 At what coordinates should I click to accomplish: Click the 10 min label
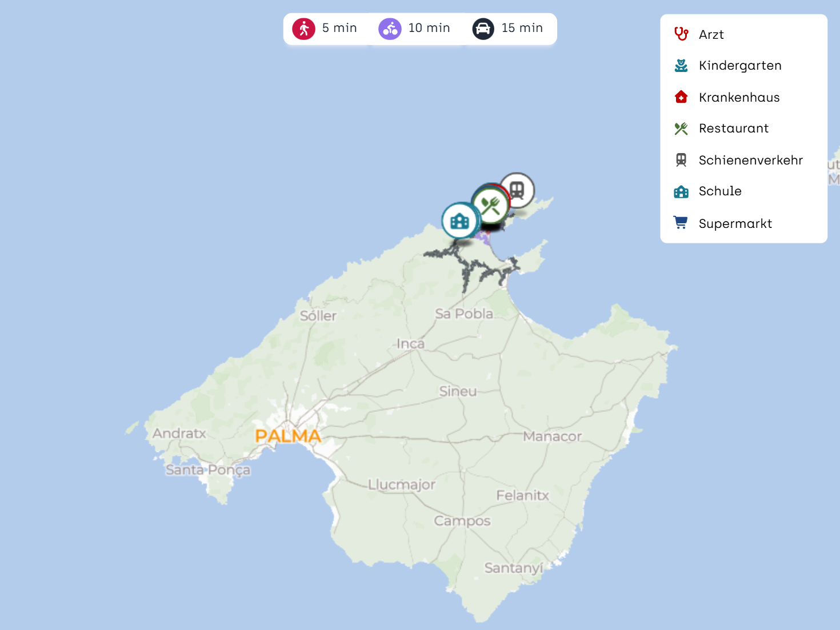(429, 28)
